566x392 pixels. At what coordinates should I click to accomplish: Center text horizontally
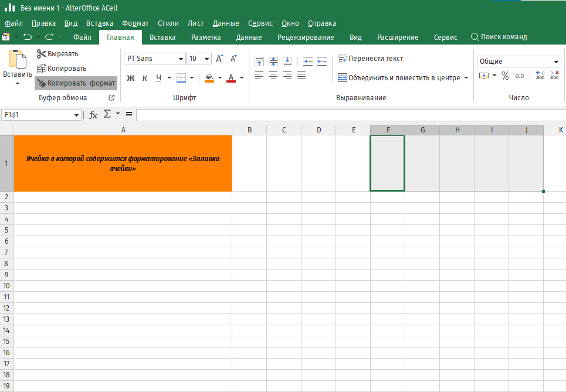click(273, 76)
